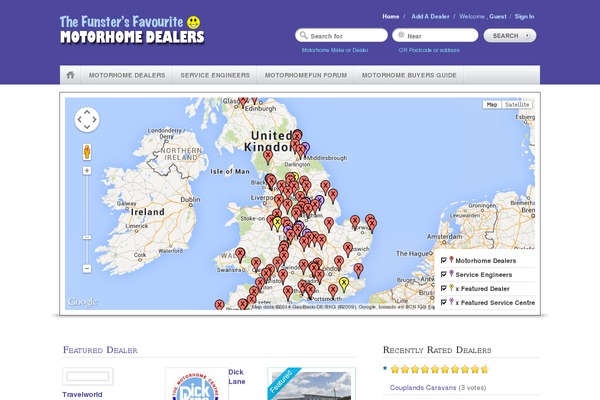Click the Couplands Caravans star rating
600x400 pixels.
tap(439, 369)
